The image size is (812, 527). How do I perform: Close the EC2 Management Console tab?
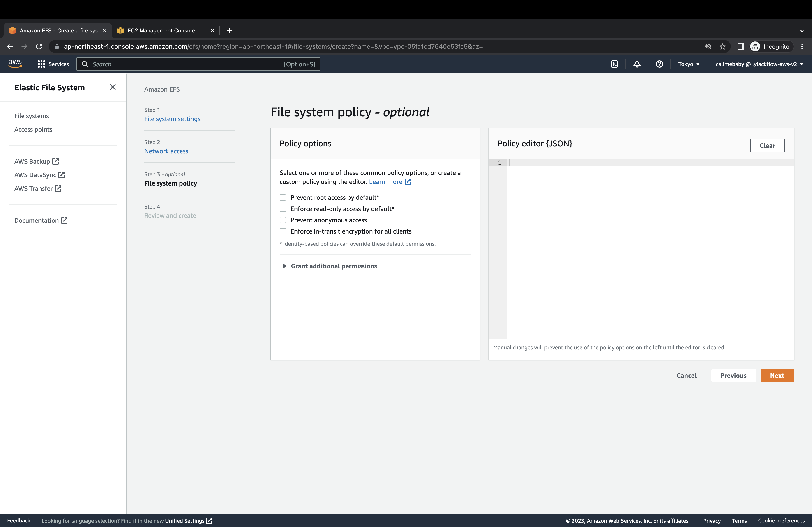(x=212, y=31)
